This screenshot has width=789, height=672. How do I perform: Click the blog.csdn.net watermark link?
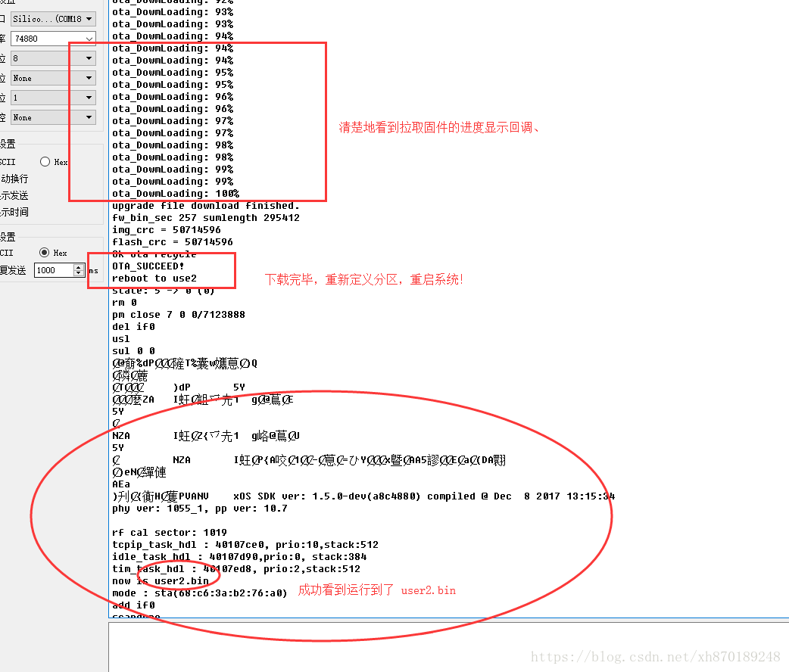pos(655,656)
